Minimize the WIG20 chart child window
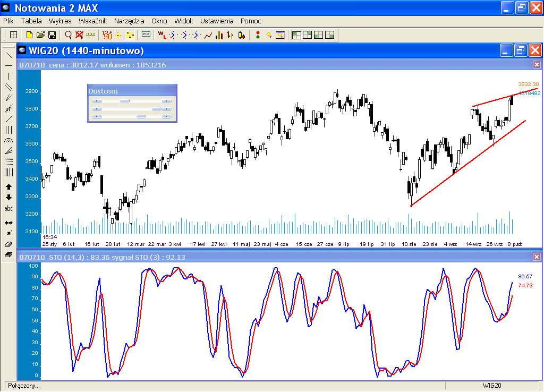Screen dimensions: 544x392 pos(506,50)
